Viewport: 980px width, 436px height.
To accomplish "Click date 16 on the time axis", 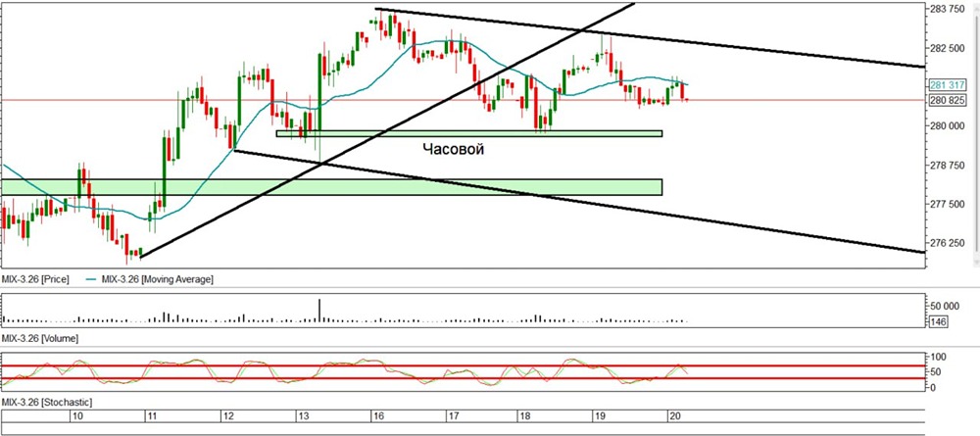I will (x=379, y=415).
